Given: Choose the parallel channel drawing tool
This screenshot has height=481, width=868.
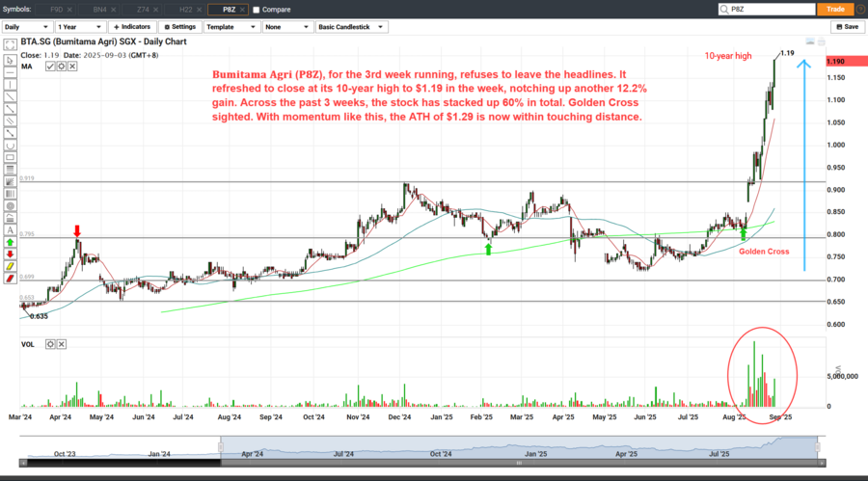Looking at the screenshot, I should (x=10, y=121).
